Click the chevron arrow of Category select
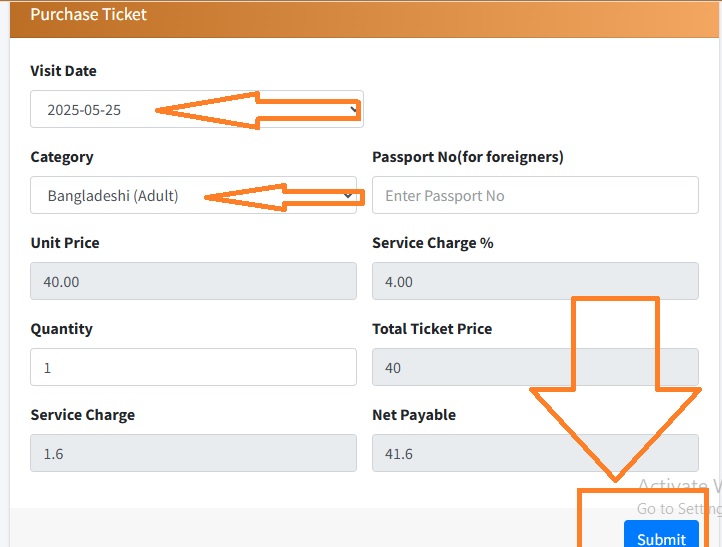Screen dimensions: 722x547 (x=348, y=196)
